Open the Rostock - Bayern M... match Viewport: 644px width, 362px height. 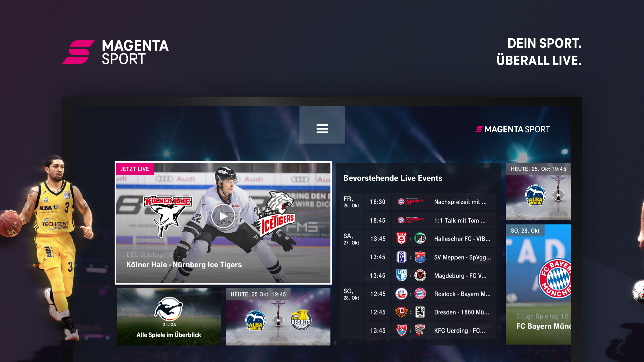point(430,294)
